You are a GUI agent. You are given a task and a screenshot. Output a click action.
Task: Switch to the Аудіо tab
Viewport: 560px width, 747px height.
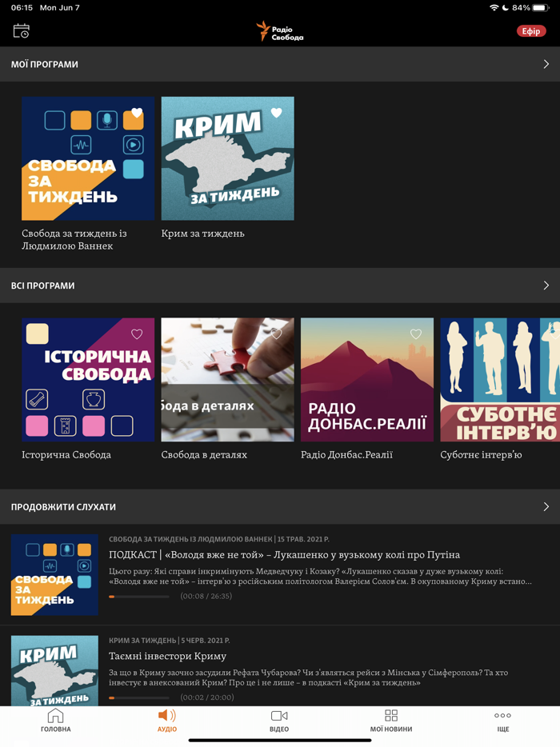pos(167,721)
